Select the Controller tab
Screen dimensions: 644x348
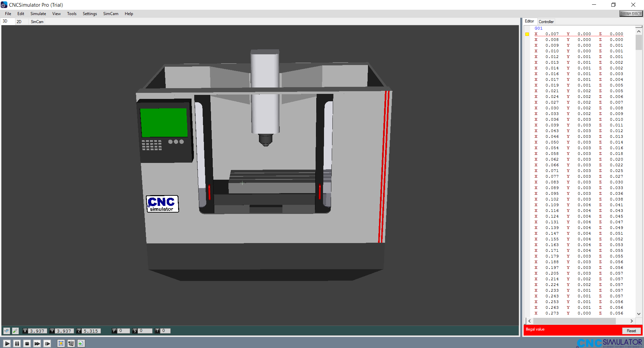(546, 22)
